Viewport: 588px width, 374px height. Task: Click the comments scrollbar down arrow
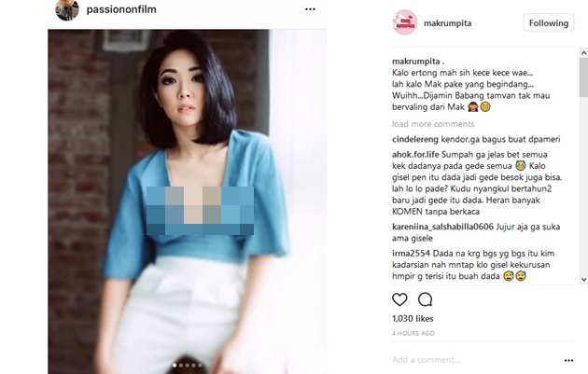583,279
